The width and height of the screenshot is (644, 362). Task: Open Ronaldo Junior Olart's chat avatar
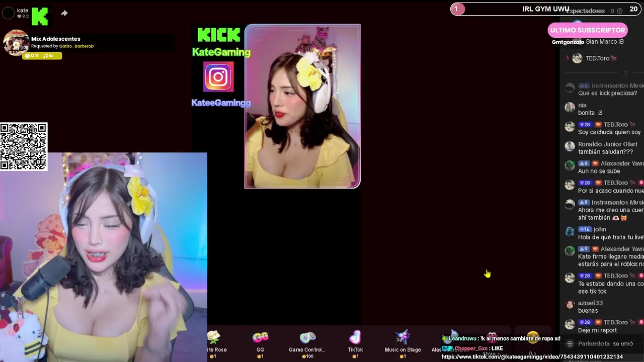pyautogui.click(x=570, y=146)
